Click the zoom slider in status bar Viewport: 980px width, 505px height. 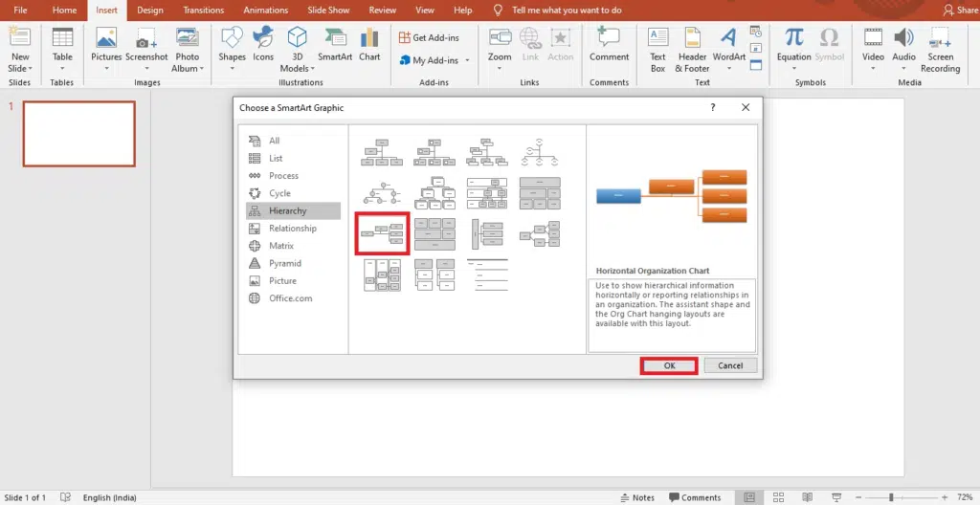coord(890,497)
